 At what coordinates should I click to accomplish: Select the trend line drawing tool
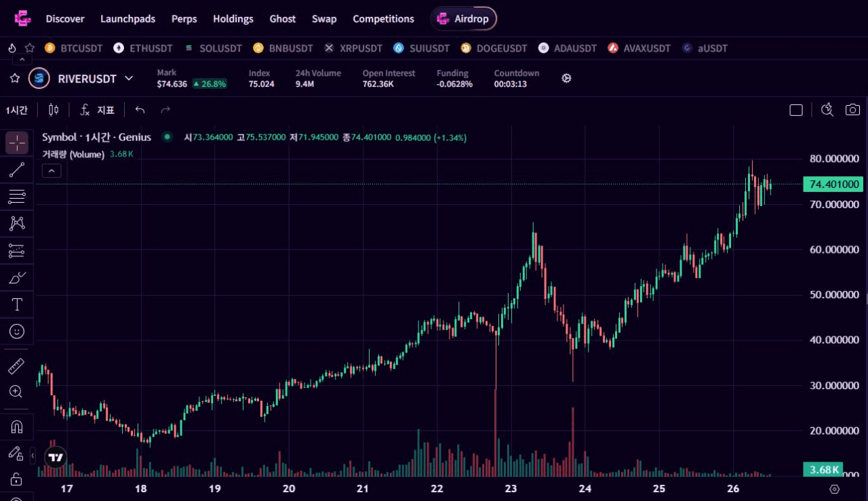(17, 170)
